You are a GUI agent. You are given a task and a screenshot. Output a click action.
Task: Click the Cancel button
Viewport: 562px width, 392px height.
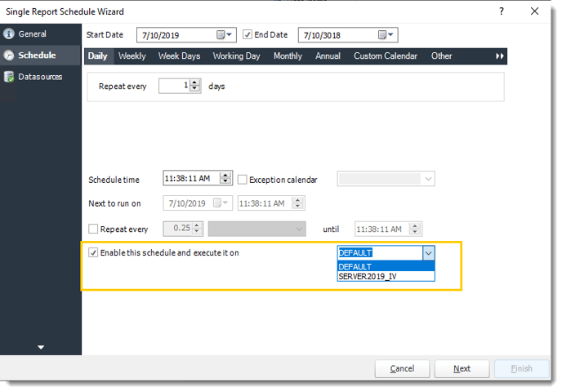pyautogui.click(x=402, y=368)
